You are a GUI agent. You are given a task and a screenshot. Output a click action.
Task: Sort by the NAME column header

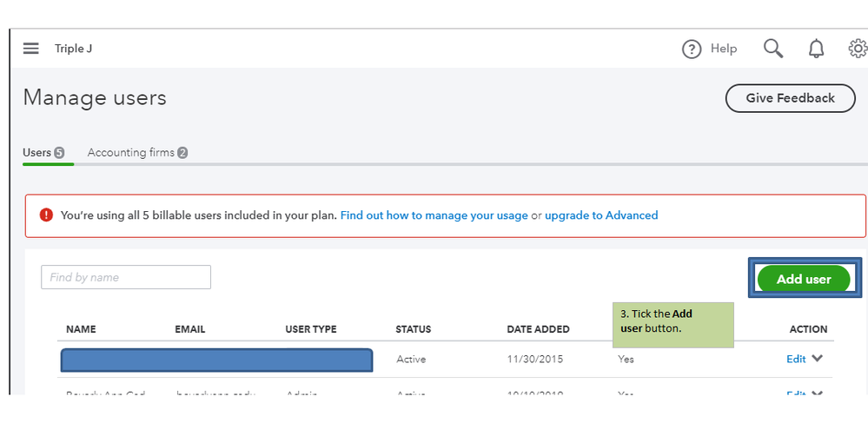[x=81, y=329]
